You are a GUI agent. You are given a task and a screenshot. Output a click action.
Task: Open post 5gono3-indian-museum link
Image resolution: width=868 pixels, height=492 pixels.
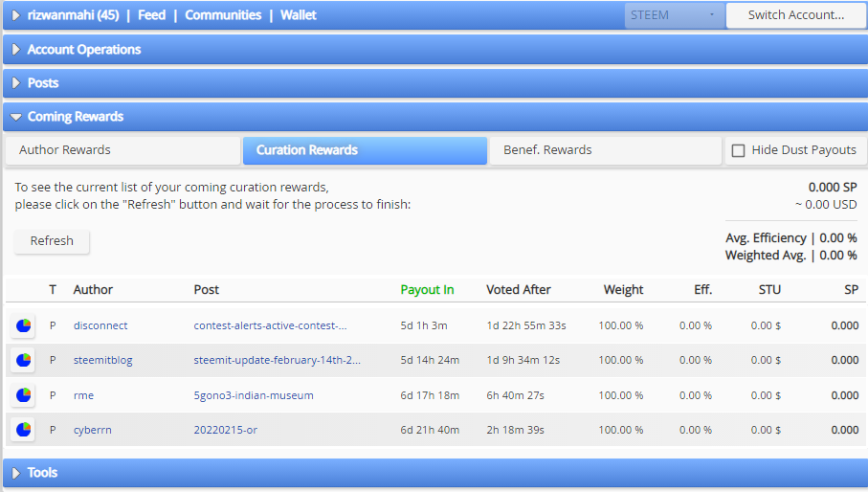pyautogui.click(x=254, y=395)
